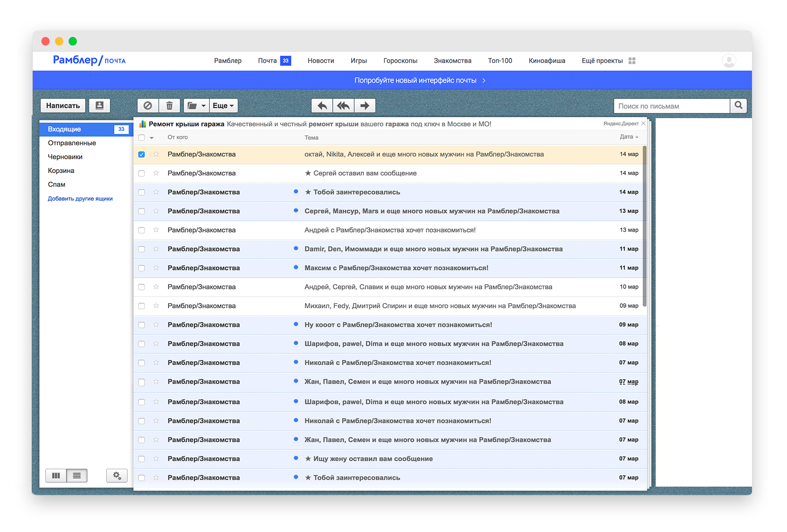Click the 'Написать' compose button
The width and height of the screenshot is (787, 532).
[63, 105]
